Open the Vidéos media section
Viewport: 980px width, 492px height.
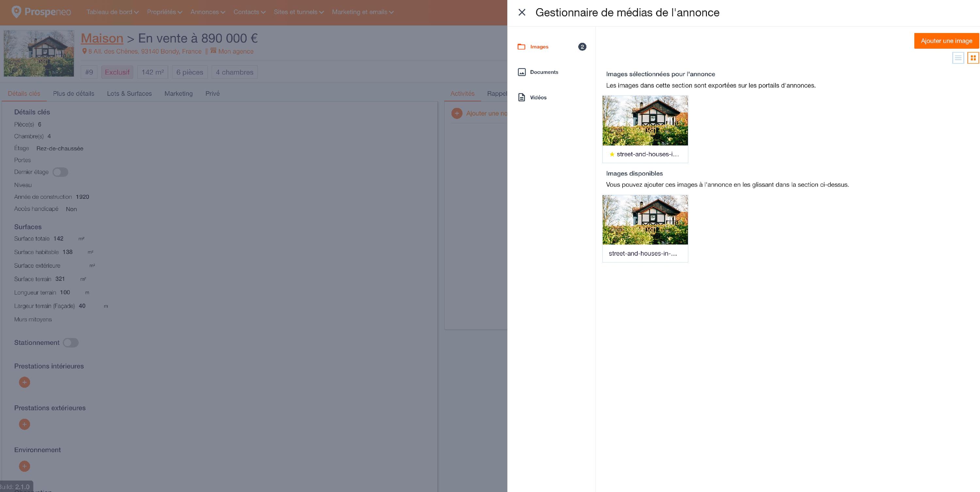(x=538, y=97)
